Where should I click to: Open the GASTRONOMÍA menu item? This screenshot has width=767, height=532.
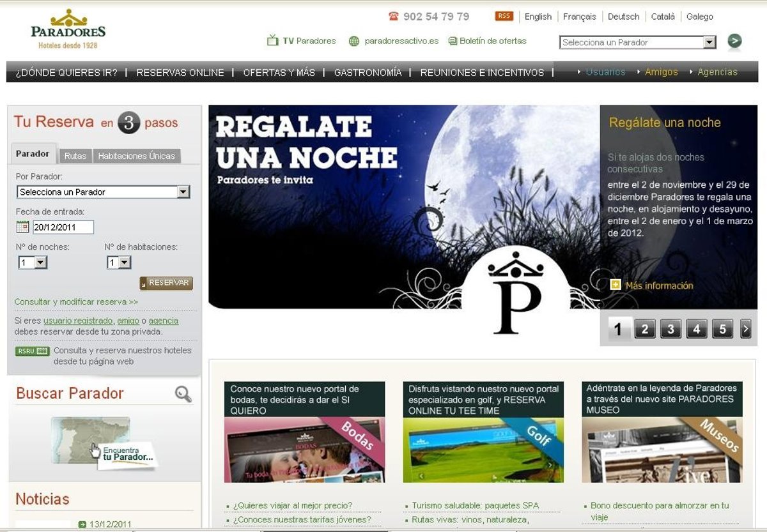[x=368, y=73]
